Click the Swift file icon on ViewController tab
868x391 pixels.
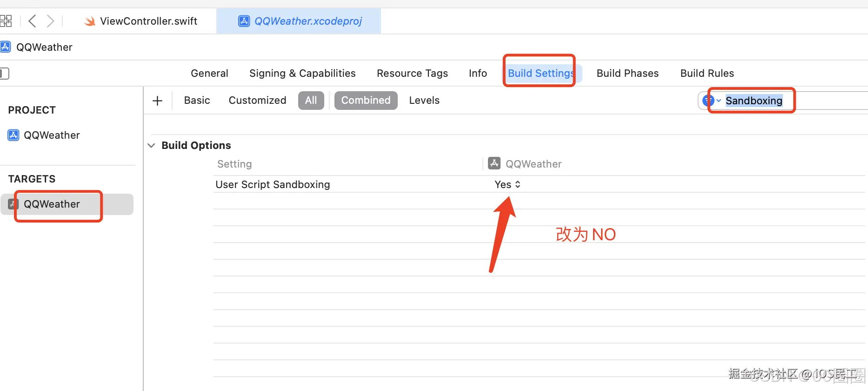tap(90, 21)
